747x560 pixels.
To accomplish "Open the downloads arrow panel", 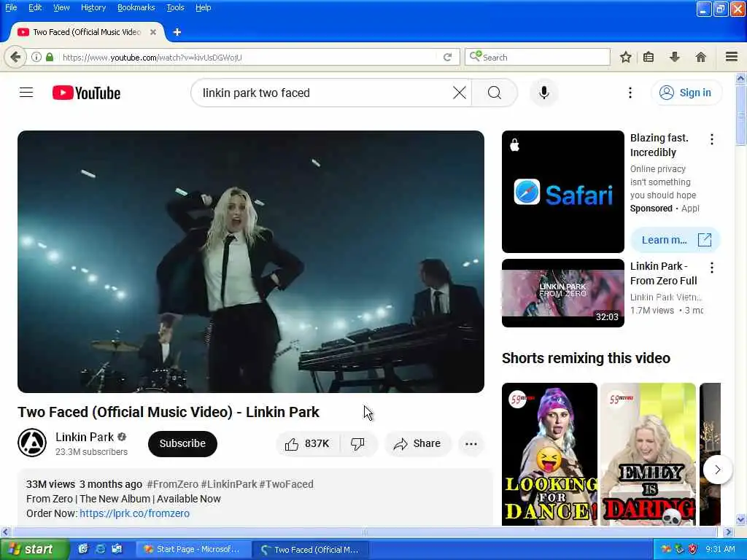I will tap(675, 57).
